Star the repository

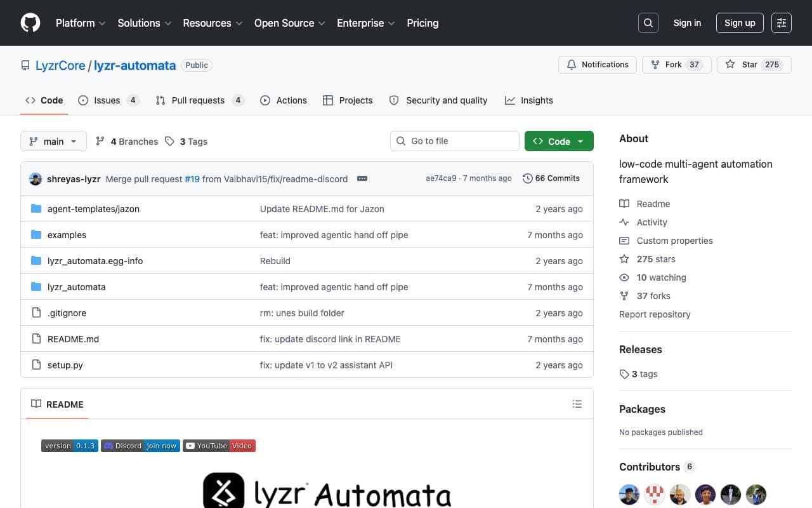[x=754, y=65]
